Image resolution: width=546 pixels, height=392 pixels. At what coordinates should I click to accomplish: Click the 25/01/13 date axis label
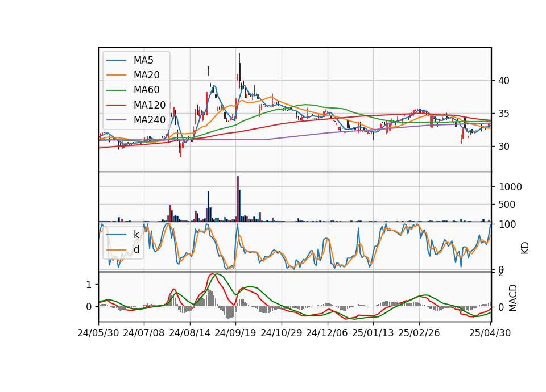tap(373, 333)
